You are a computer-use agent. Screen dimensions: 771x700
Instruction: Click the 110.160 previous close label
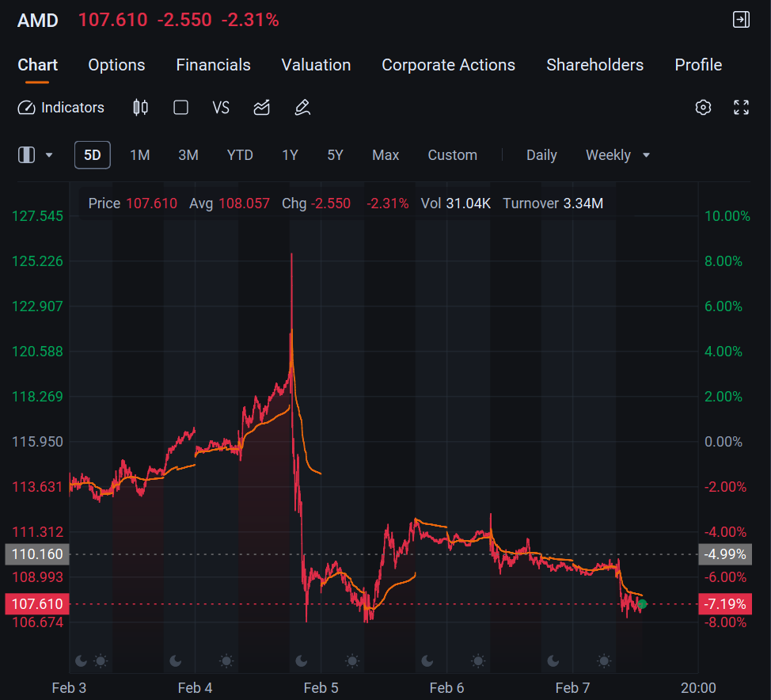[x=37, y=554]
